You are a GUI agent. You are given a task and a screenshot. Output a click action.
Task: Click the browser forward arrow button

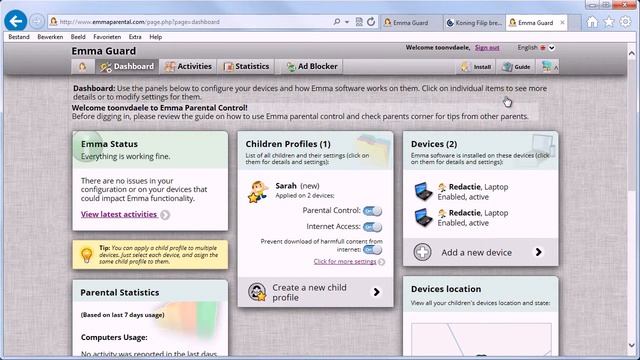click(37, 21)
